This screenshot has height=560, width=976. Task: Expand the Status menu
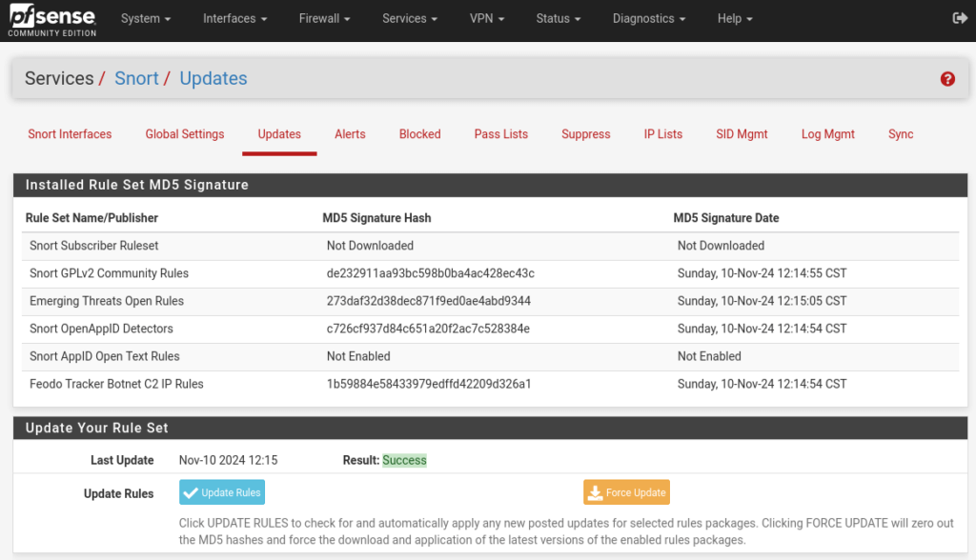pyautogui.click(x=559, y=19)
